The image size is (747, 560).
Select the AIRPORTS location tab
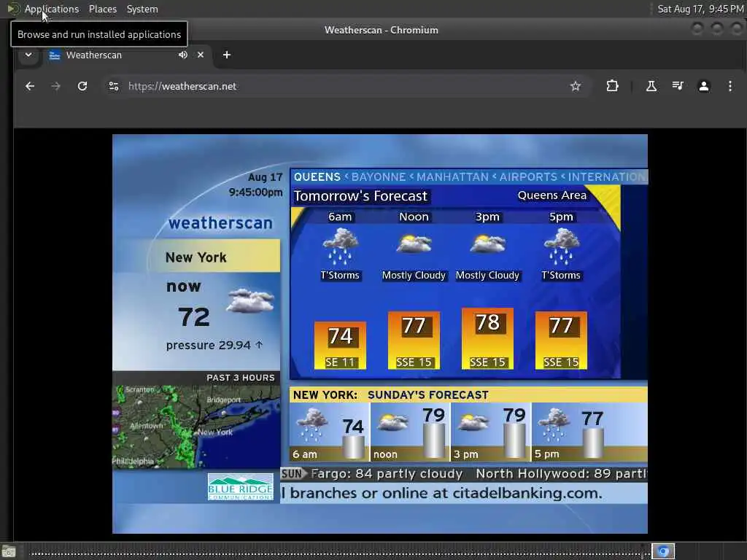tap(528, 177)
